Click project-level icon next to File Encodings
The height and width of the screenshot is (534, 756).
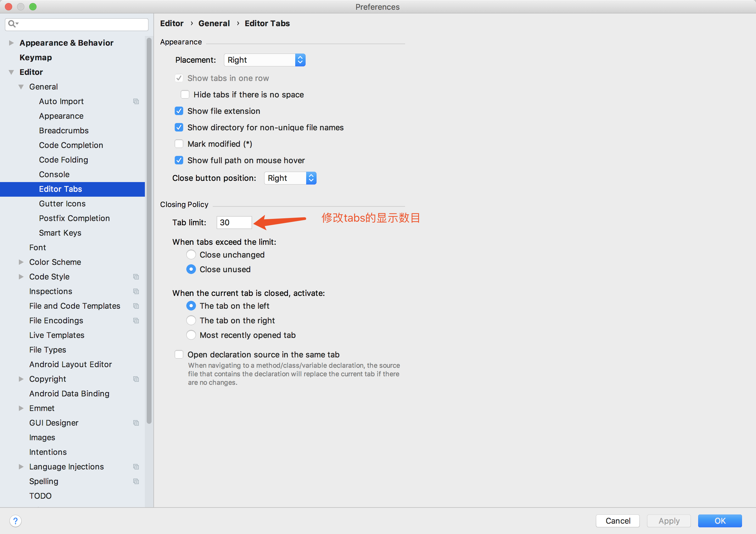[136, 321]
